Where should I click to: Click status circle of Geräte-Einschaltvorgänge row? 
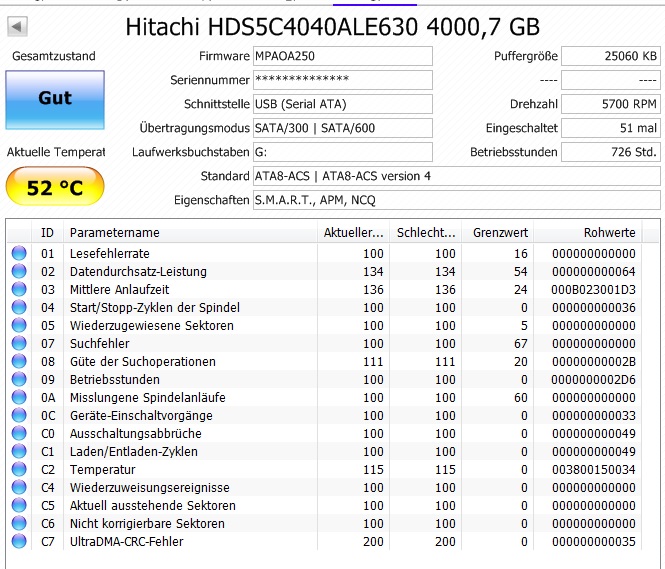[19, 415]
